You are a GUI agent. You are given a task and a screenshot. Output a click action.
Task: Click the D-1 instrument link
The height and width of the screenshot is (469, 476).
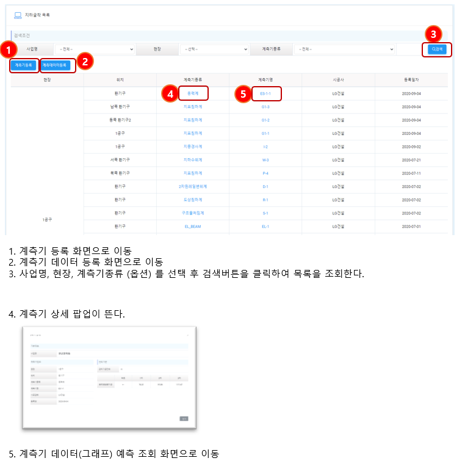[x=265, y=187]
